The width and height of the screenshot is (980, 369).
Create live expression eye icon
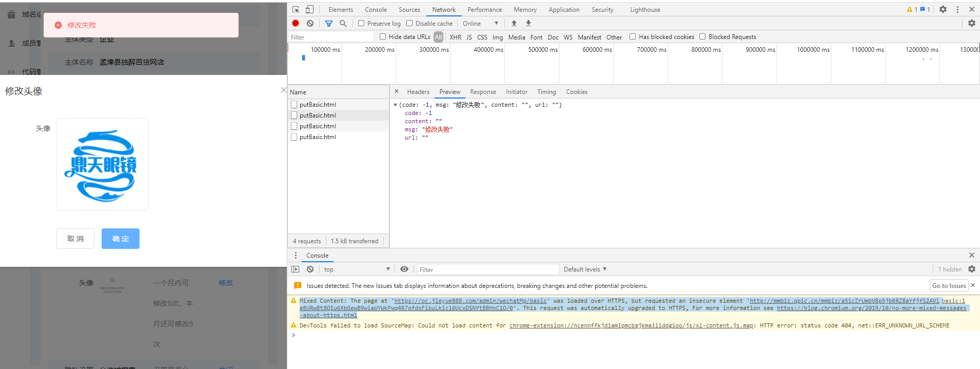(404, 269)
